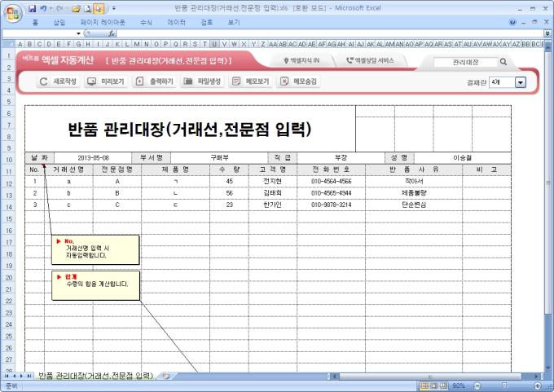The image size is (554, 392).
Task: Click quantity cell 45
Action: pyautogui.click(x=229, y=182)
